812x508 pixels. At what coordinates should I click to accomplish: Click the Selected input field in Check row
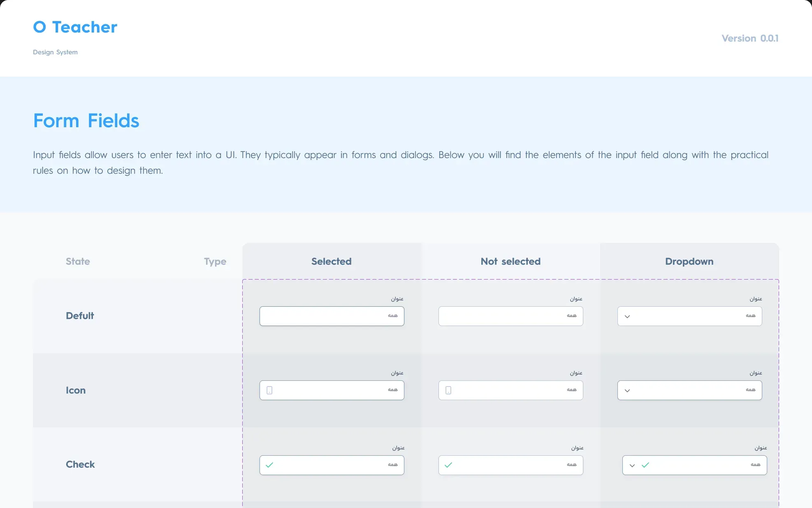pyautogui.click(x=332, y=465)
